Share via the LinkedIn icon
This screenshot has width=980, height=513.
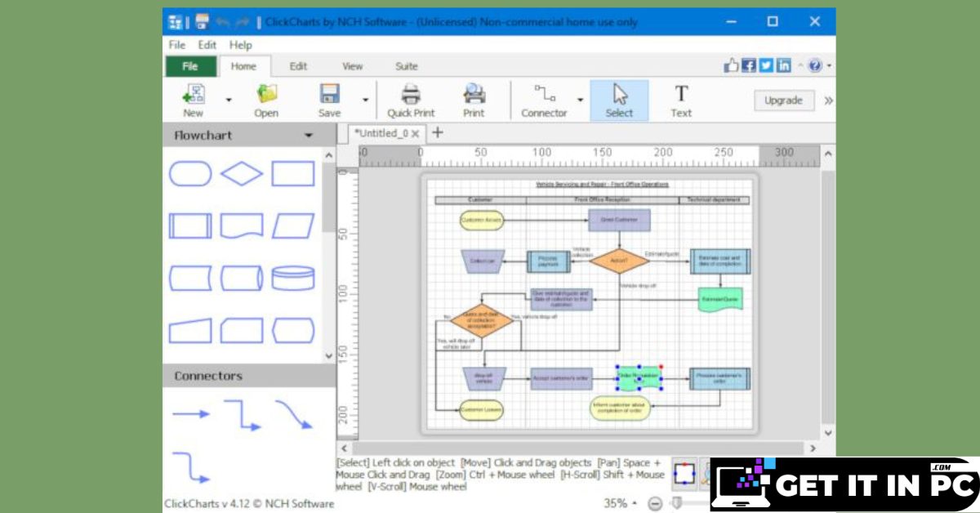pos(783,66)
